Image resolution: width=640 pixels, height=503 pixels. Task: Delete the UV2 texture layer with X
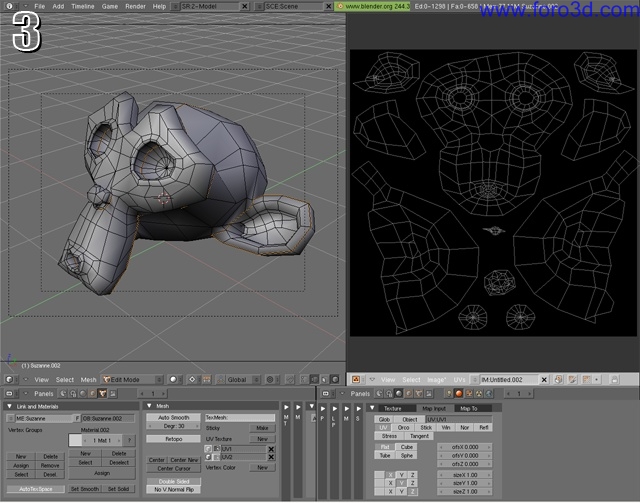[271, 457]
